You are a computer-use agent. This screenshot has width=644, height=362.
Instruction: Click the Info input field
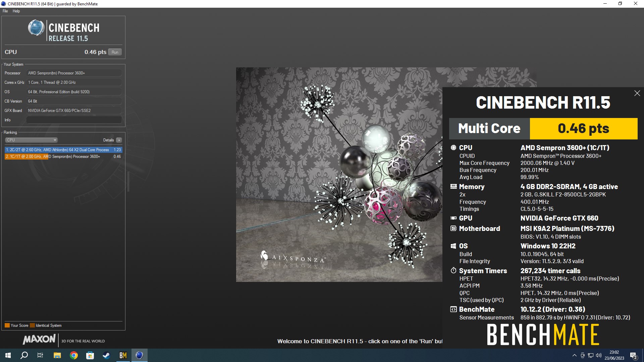[74, 120]
